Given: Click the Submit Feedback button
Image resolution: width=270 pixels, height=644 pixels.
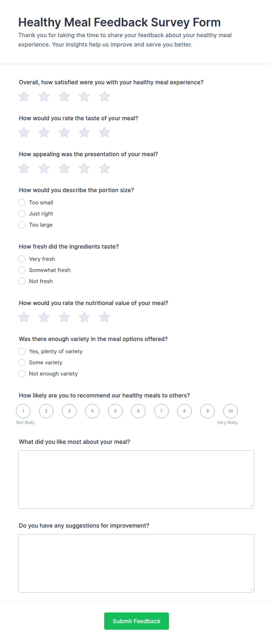Looking at the screenshot, I should point(136,621).
